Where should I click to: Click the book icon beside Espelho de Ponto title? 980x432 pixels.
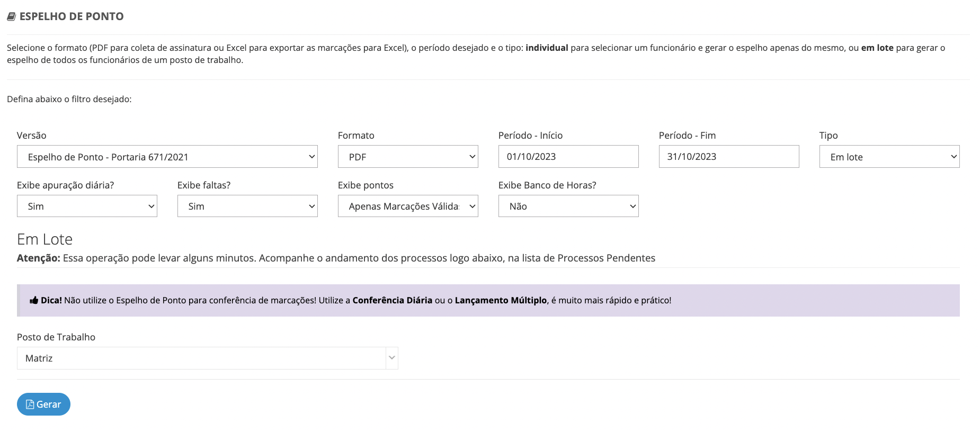click(x=11, y=17)
